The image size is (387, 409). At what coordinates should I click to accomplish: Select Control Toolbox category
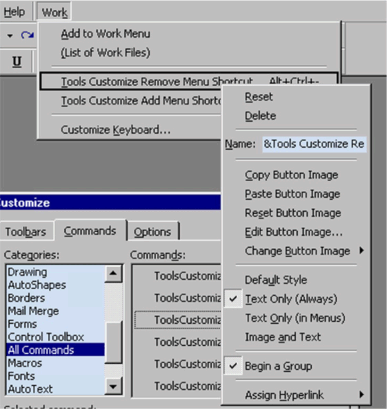pyautogui.click(x=55, y=337)
